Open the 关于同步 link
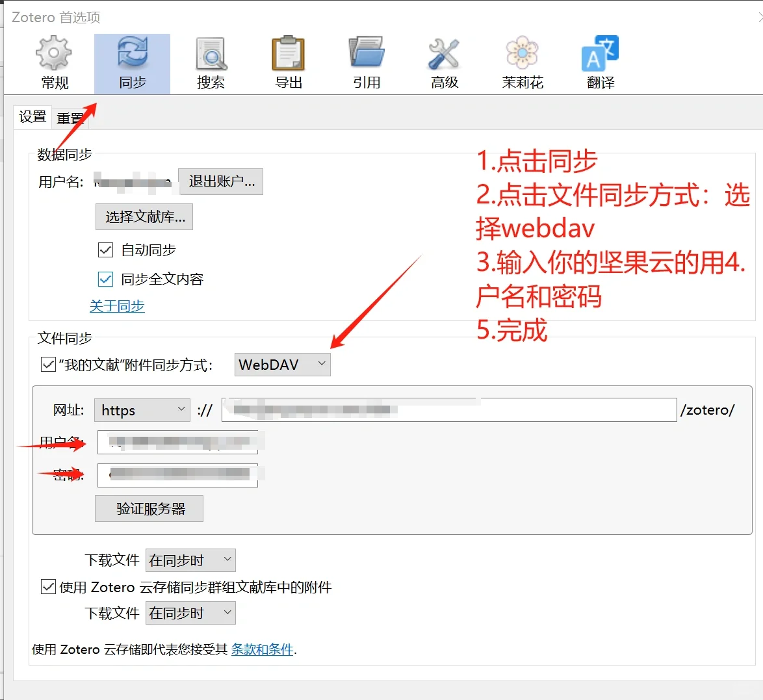The width and height of the screenshot is (763, 700). [x=117, y=305]
